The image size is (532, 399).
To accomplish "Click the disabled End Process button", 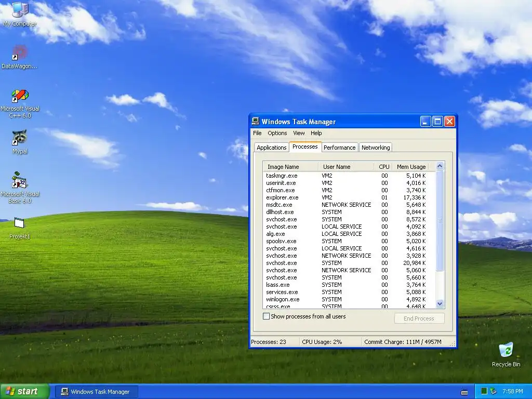I will pos(419,318).
